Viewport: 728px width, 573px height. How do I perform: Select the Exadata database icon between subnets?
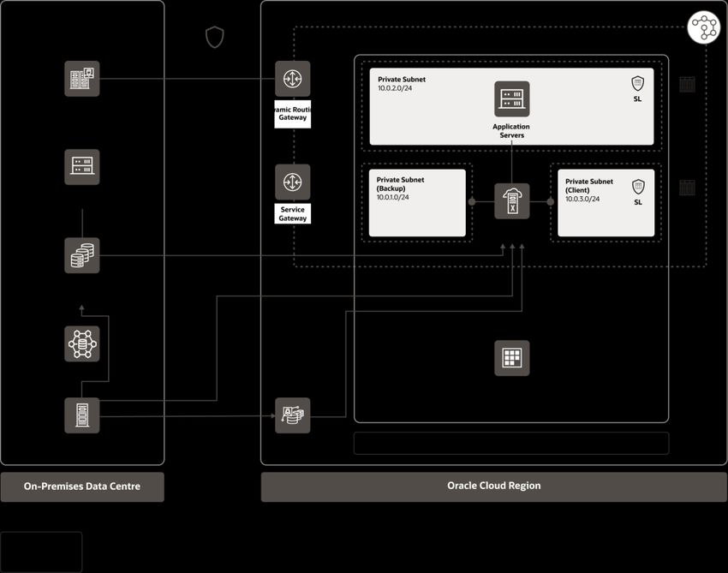(x=511, y=201)
